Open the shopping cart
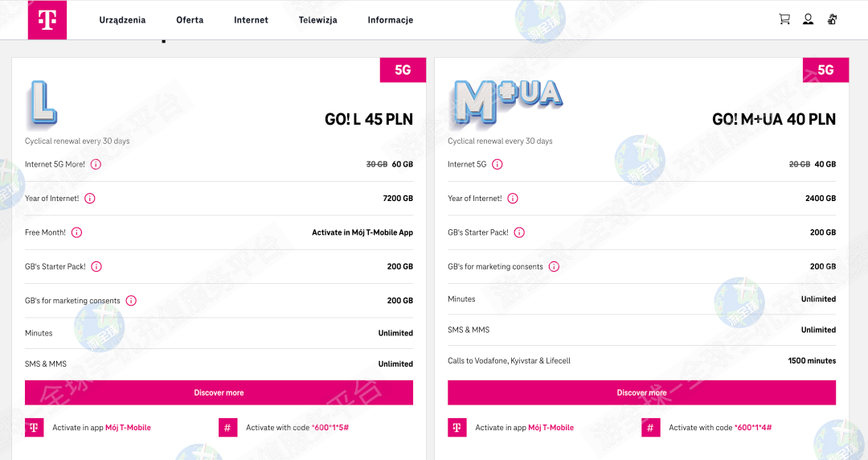This screenshot has width=868, height=460. click(x=784, y=19)
